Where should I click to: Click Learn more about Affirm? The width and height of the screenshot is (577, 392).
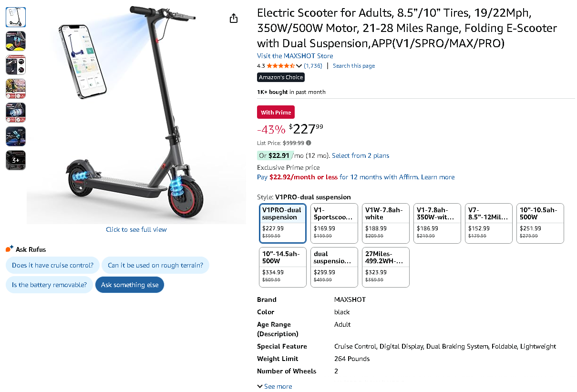coord(437,177)
